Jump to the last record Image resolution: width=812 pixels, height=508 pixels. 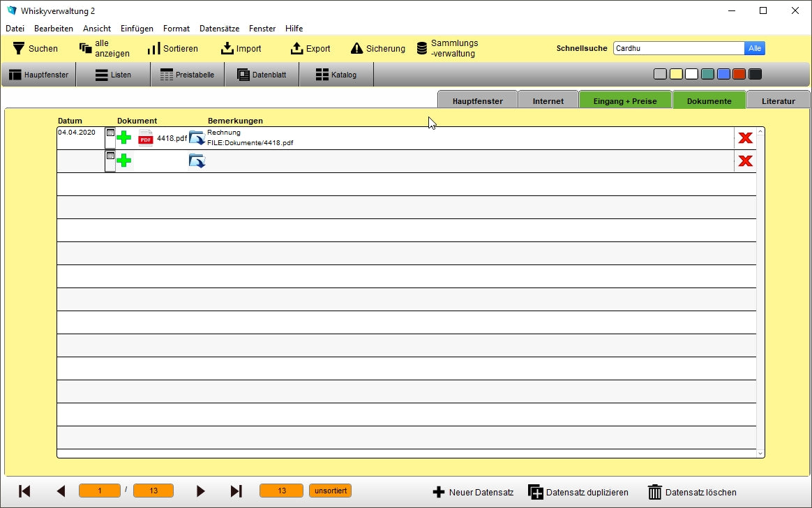point(236,491)
